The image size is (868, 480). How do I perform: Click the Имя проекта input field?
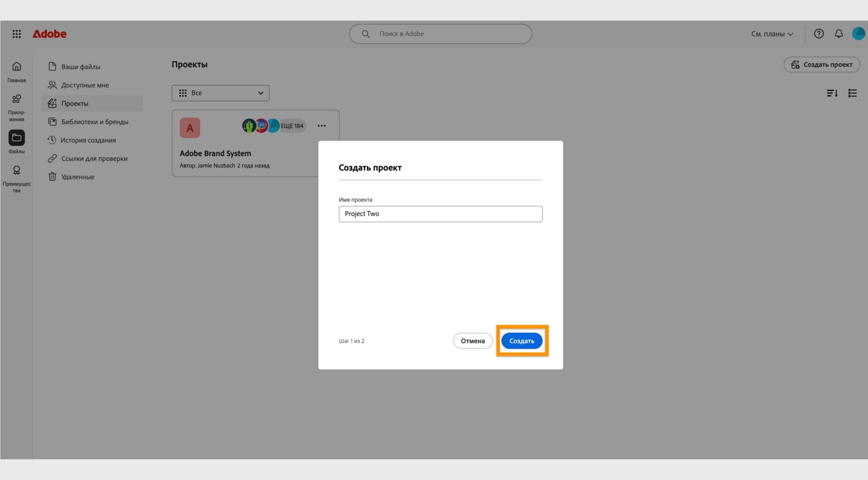click(440, 214)
